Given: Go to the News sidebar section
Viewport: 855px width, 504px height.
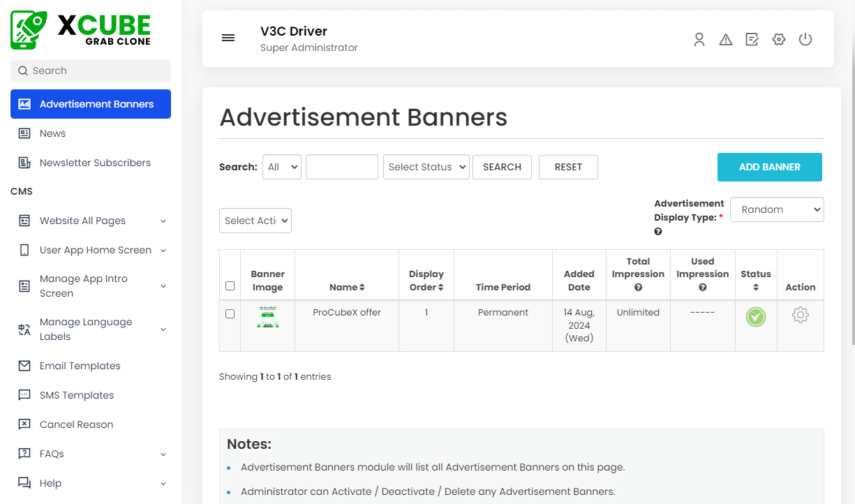Looking at the screenshot, I should (x=54, y=133).
